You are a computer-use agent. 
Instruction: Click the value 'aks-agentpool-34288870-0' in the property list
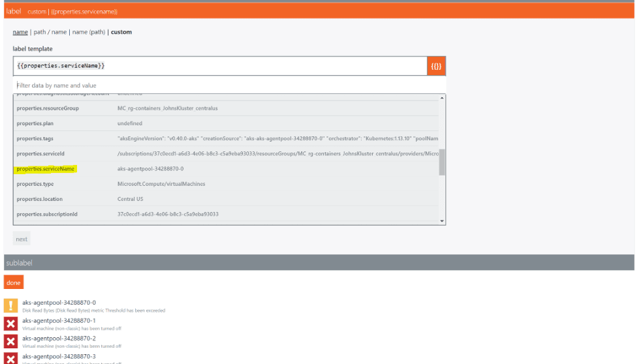[150, 168]
